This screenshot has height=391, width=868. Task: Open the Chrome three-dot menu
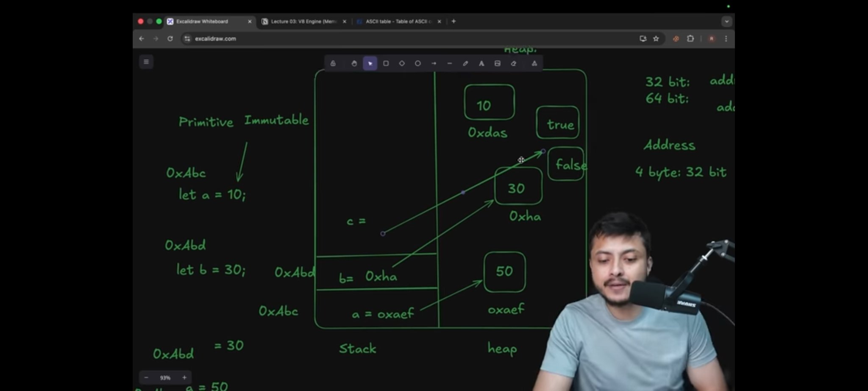coord(726,39)
